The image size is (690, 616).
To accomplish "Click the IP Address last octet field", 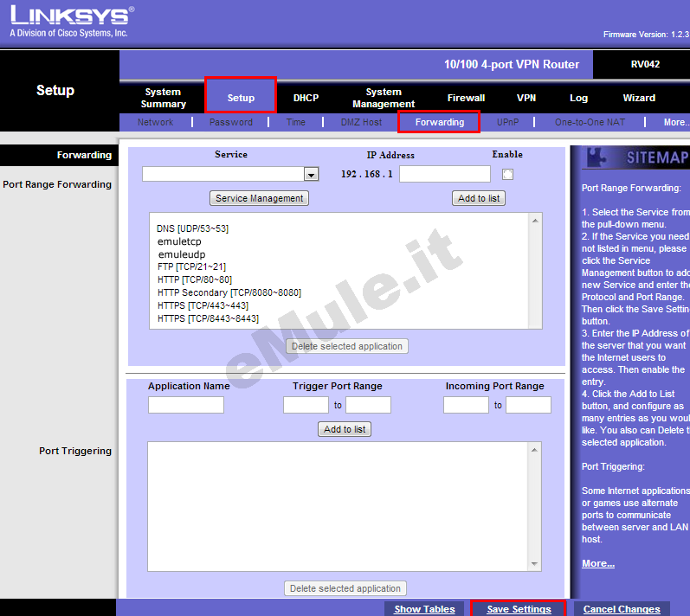I will coord(445,174).
